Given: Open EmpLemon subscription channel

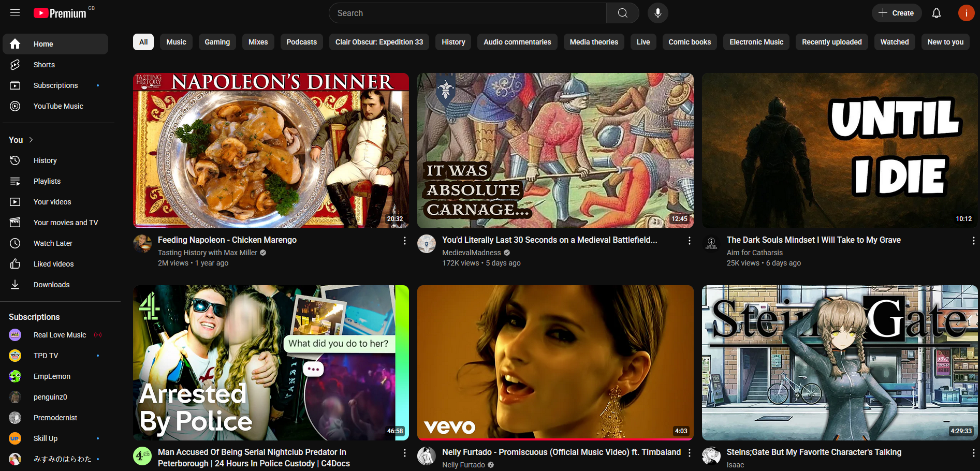Looking at the screenshot, I should pyautogui.click(x=55, y=376).
